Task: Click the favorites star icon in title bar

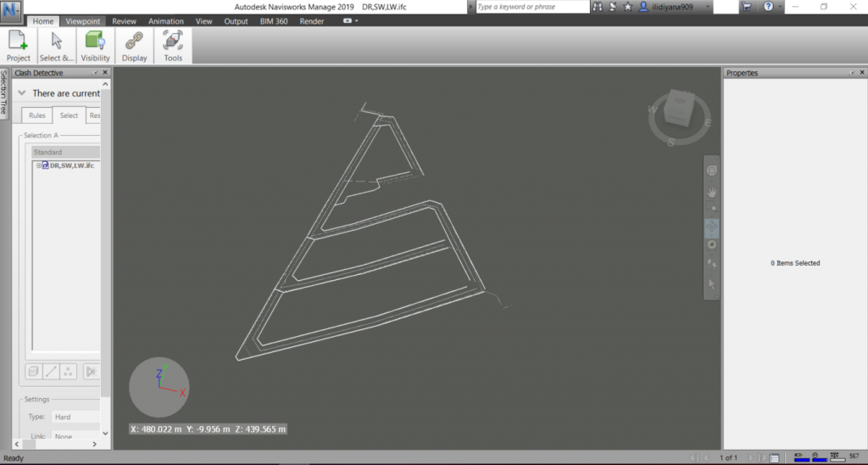Action: 627,7
